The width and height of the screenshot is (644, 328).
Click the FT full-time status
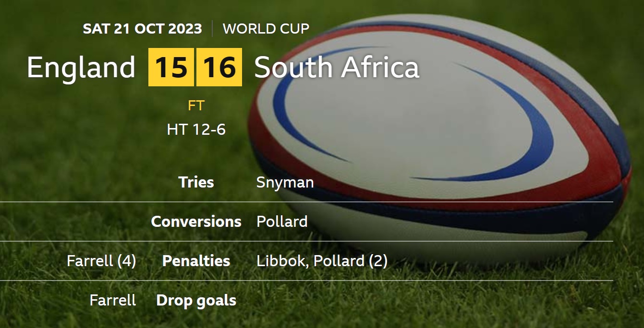[x=196, y=105]
